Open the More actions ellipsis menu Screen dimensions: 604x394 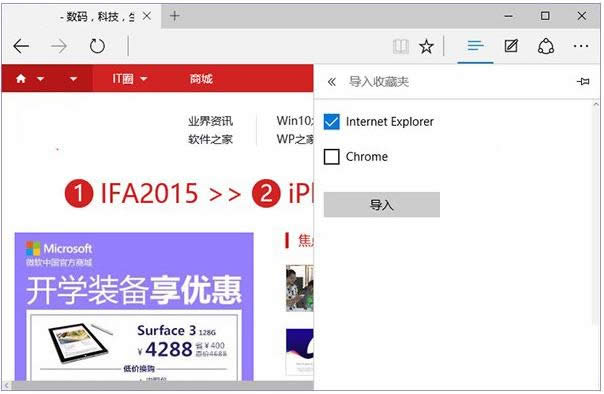[581, 46]
